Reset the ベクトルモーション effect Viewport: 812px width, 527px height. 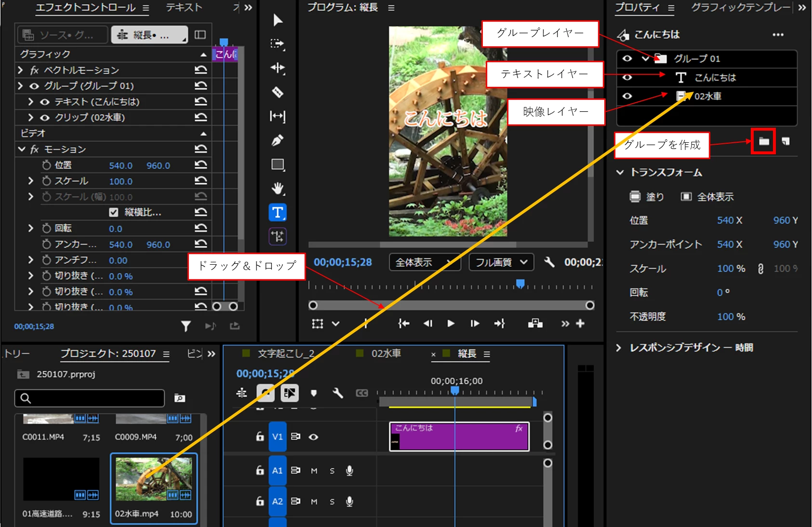(x=201, y=70)
